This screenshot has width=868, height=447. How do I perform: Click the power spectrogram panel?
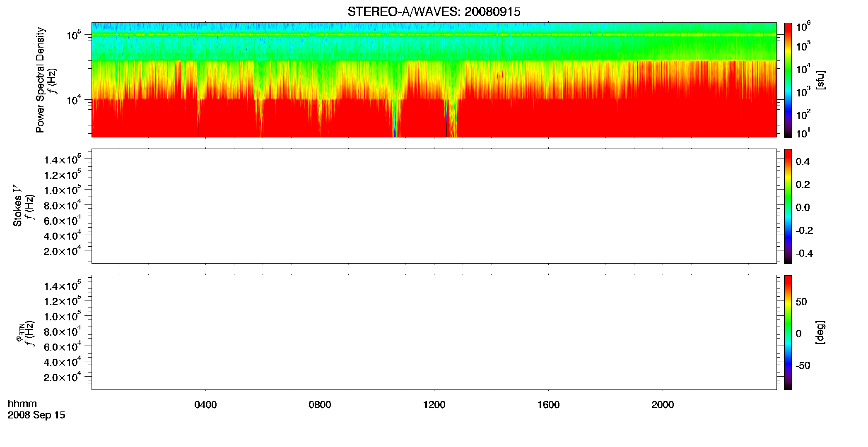click(x=434, y=80)
